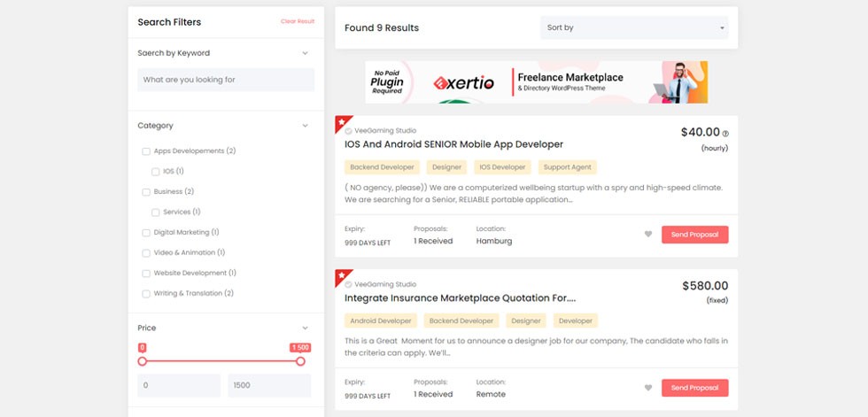Click Clear Result link
Image resolution: width=868 pixels, height=417 pixels.
[x=298, y=21]
